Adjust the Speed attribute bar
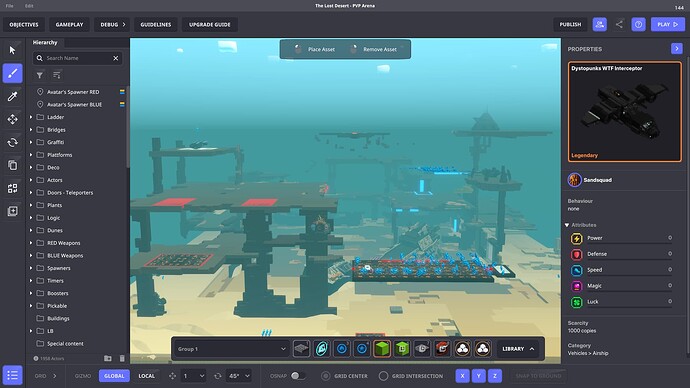The image size is (690, 388). point(629,275)
